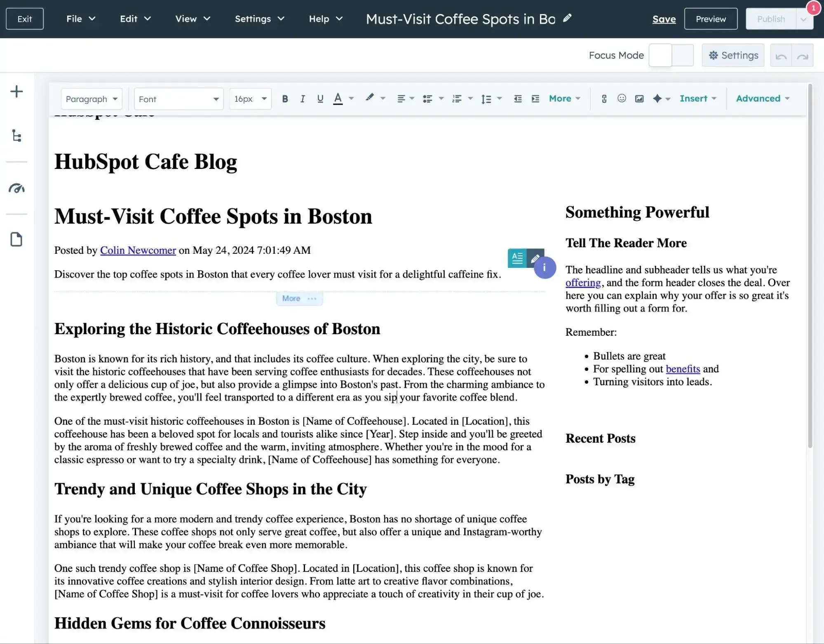
Task: Enable a numbered list
Action: (458, 98)
